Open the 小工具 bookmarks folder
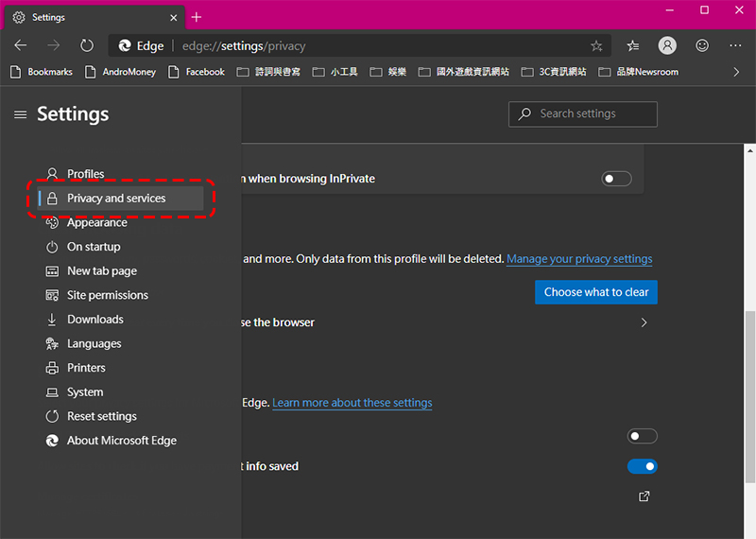Image resolution: width=756 pixels, height=539 pixels. (x=335, y=72)
